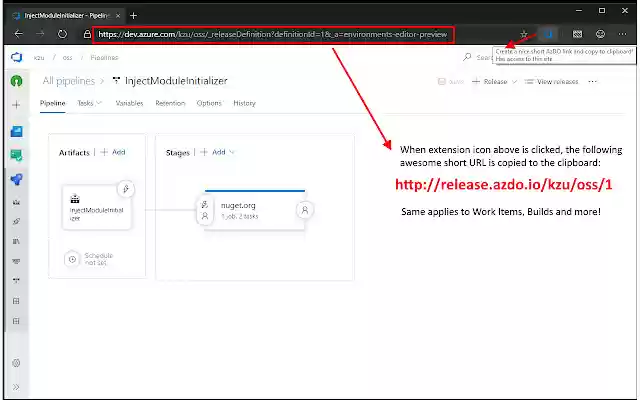Click the address bar URL
The height and width of the screenshot is (400, 640).
pyautogui.click(x=273, y=34)
